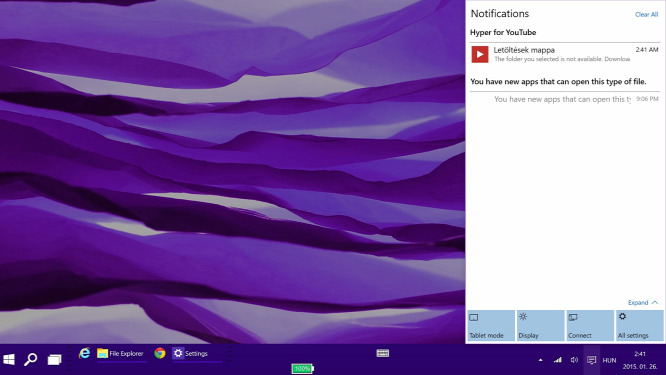Switch to File Explorer taskbar item
666x375 pixels.
[121, 353]
